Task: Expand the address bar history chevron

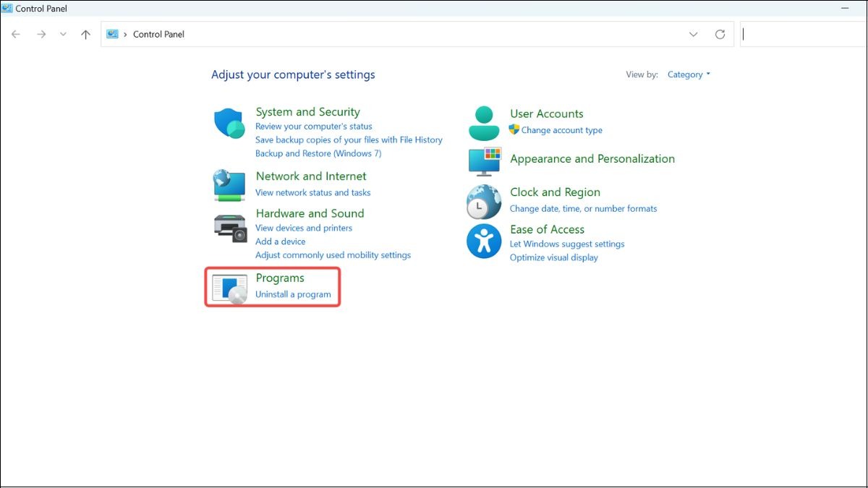Action: click(694, 34)
